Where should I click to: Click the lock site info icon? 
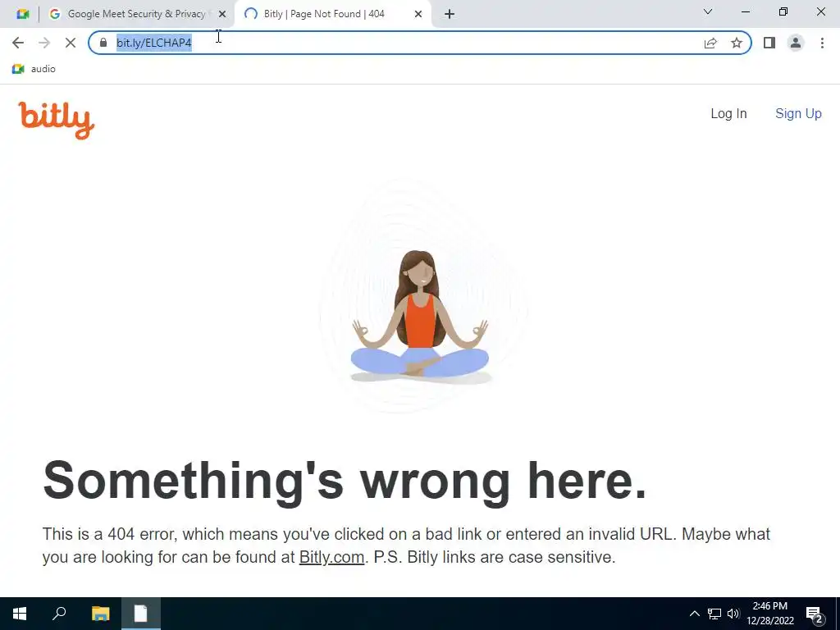103,43
